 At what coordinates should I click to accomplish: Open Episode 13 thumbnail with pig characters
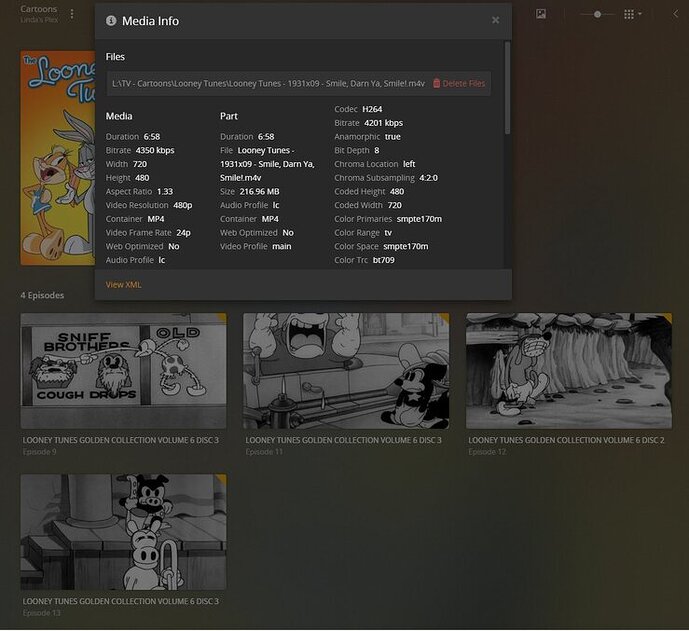point(123,532)
